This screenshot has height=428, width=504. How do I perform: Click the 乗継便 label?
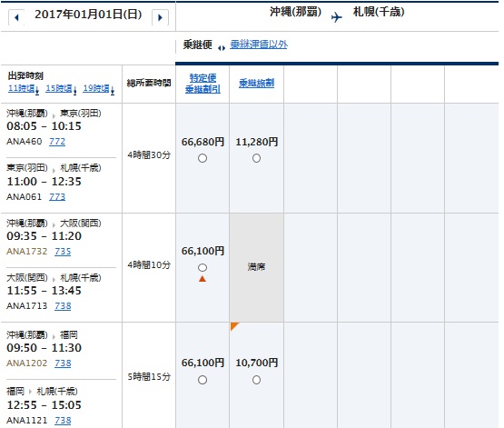coord(198,45)
